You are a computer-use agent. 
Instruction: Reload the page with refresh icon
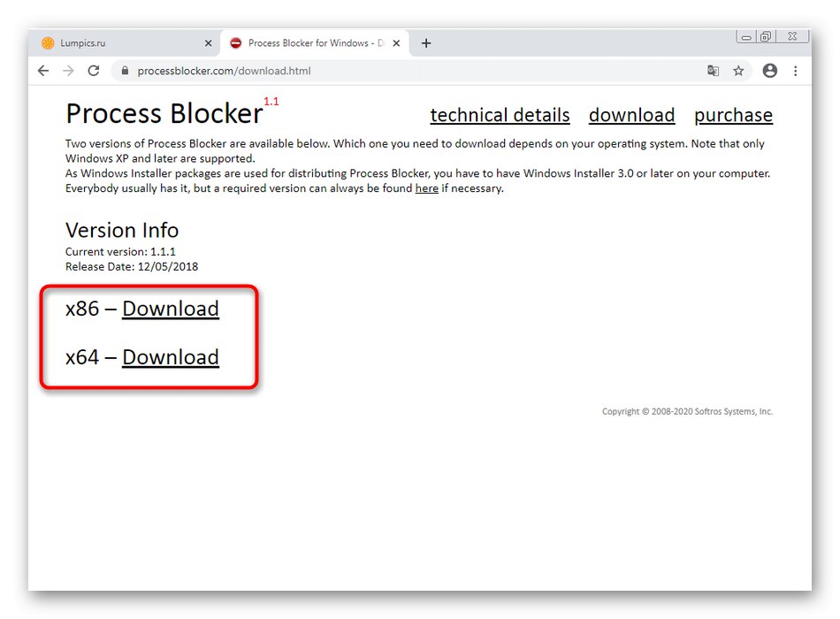[94, 71]
